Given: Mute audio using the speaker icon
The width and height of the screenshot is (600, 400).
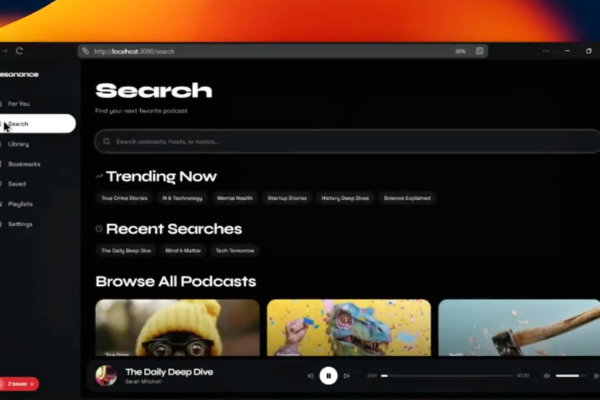Looking at the screenshot, I should (547, 376).
